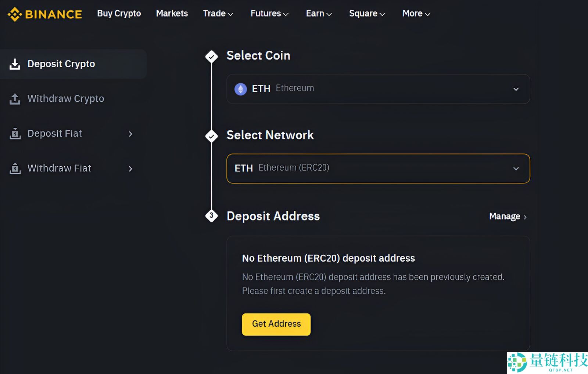Image resolution: width=588 pixels, height=374 pixels.
Task: Open the ETH coin selection dropdown
Action: coord(516,89)
